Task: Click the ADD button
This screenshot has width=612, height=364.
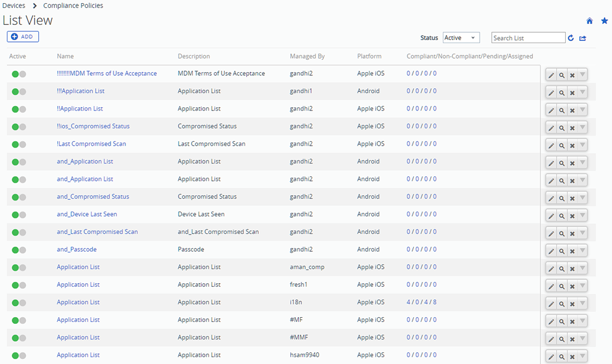Action: pos(23,36)
